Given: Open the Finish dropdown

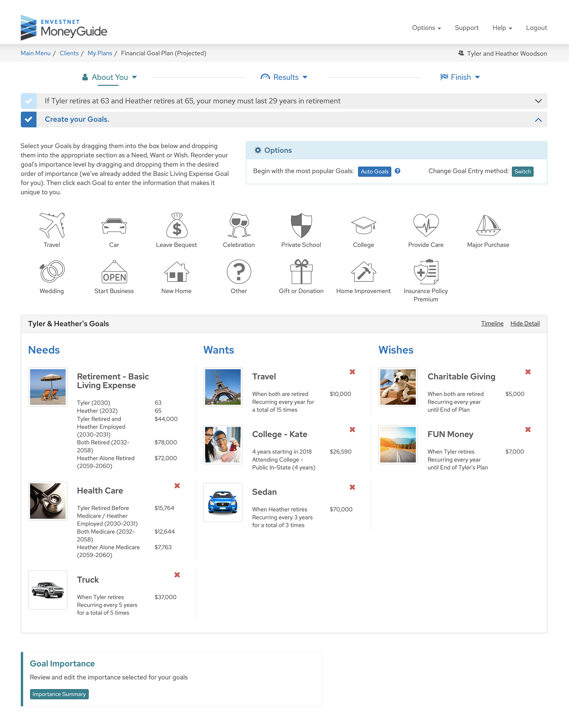Looking at the screenshot, I should tap(460, 77).
